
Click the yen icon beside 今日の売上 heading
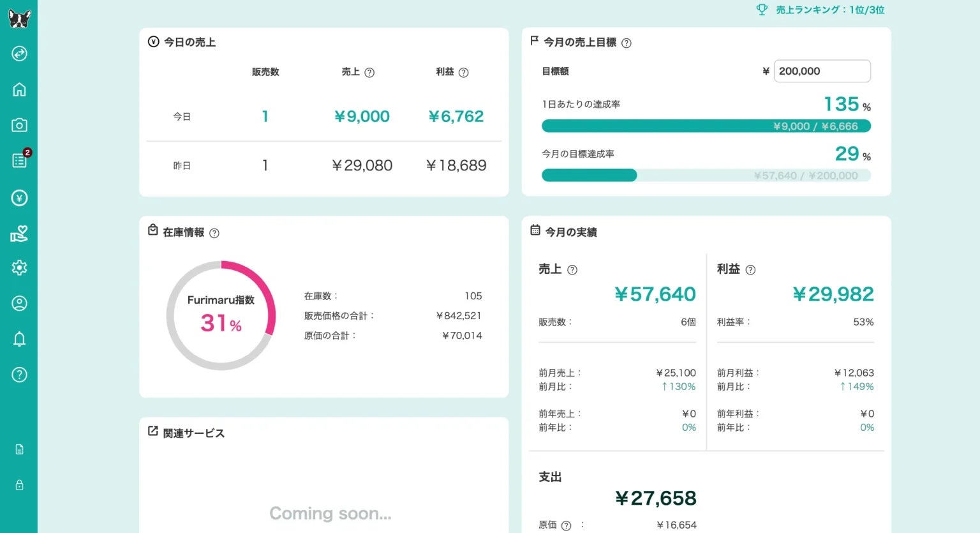tap(153, 41)
